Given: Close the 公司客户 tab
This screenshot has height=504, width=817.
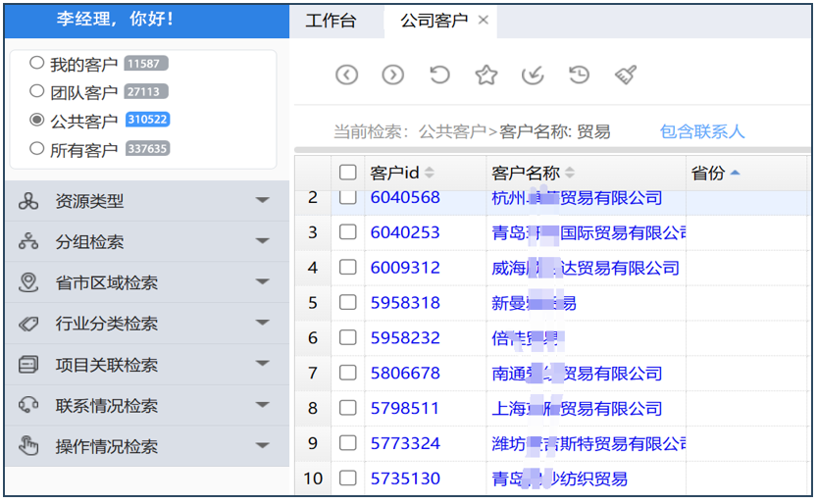Looking at the screenshot, I should click(x=483, y=21).
